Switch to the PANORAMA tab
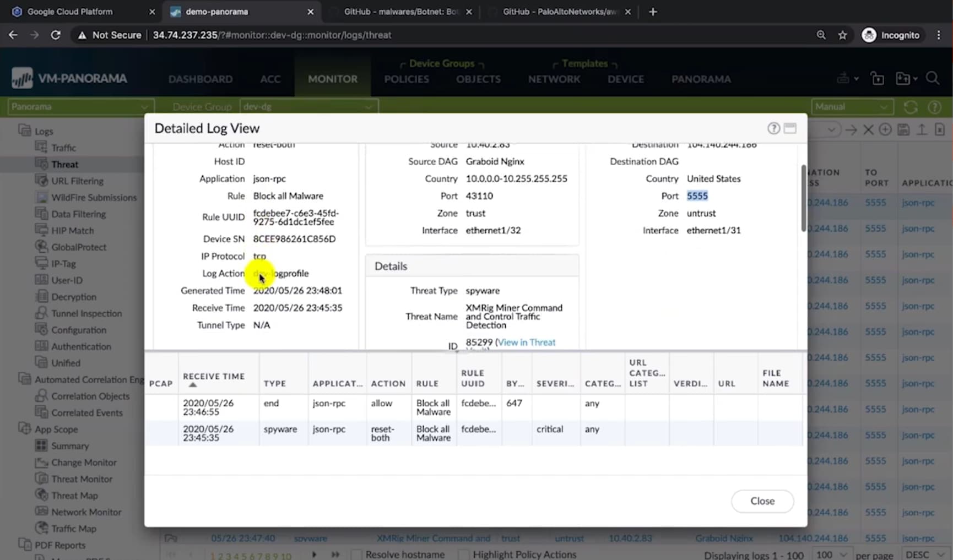Image resolution: width=953 pixels, height=560 pixels. (x=701, y=79)
